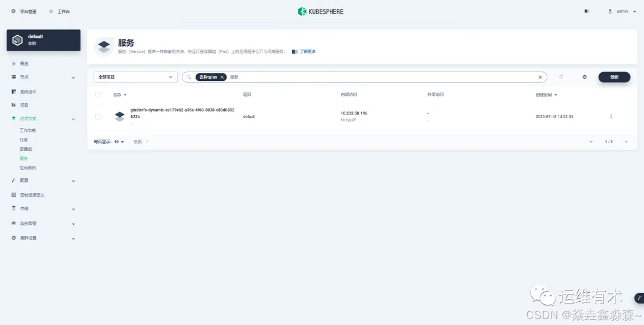Click the 概览 overview sidebar icon
This screenshot has height=325, width=644.
(x=14, y=63)
